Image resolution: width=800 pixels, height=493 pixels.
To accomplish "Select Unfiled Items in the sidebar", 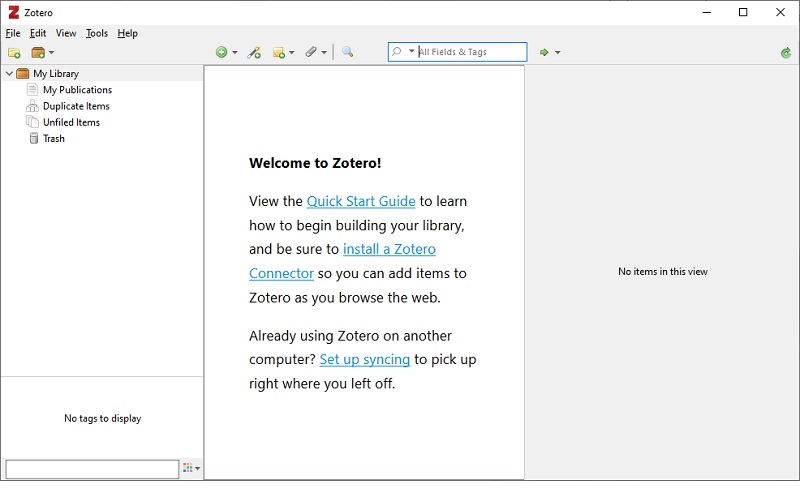I will click(x=71, y=122).
